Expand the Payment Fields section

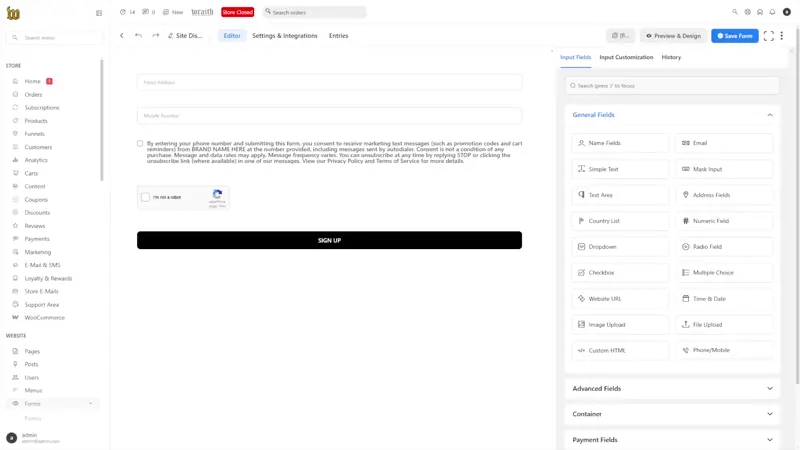pyautogui.click(x=672, y=440)
